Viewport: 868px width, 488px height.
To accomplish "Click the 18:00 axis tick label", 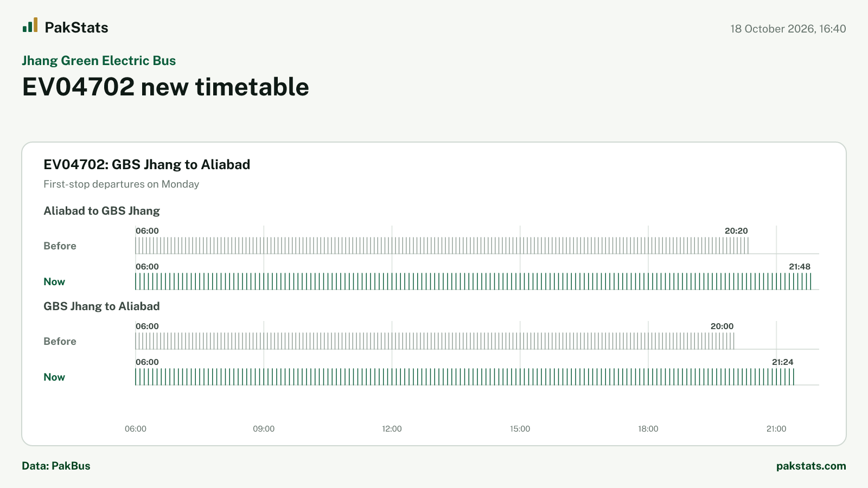I will point(648,429).
